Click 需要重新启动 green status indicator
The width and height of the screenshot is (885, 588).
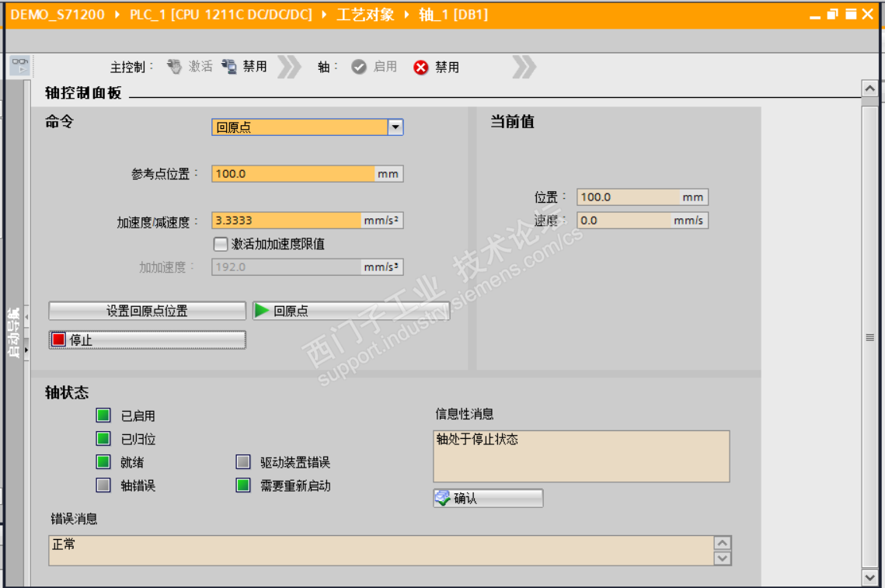click(243, 485)
